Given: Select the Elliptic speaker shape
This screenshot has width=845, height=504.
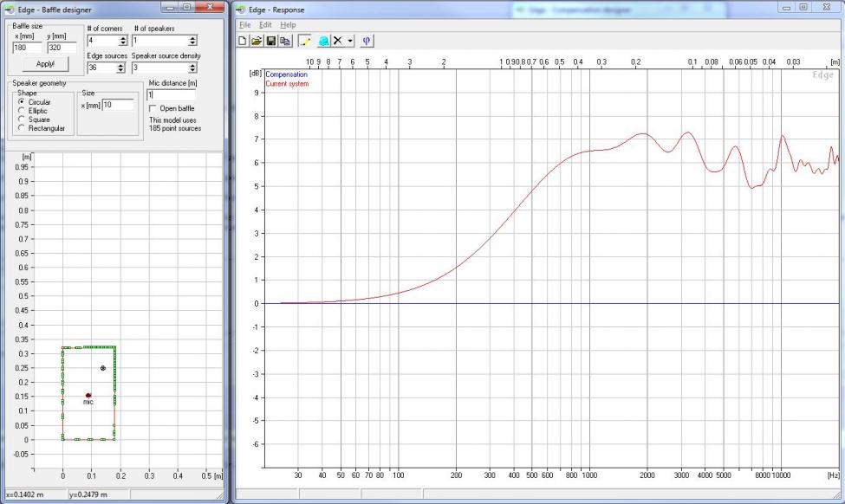Looking at the screenshot, I should [21, 111].
